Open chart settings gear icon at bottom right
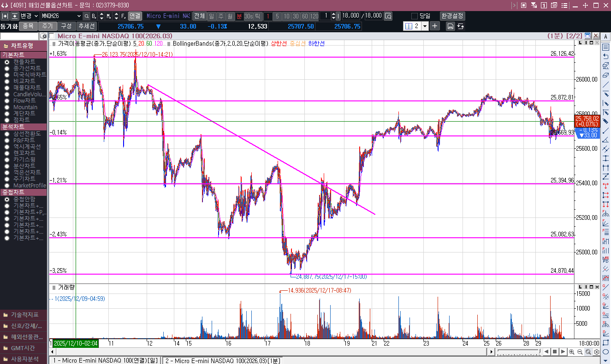Viewport: 611px width, 364px height. coord(597,352)
